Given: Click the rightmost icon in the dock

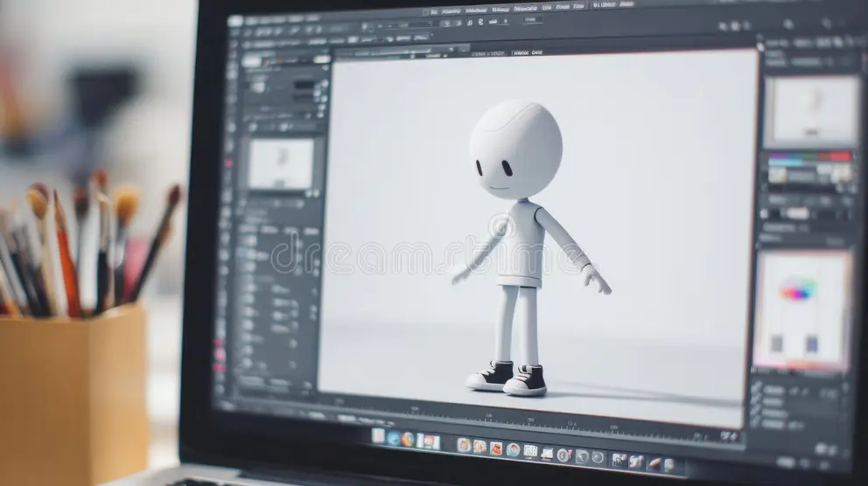Looking at the screenshot, I should tap(668, 464).
